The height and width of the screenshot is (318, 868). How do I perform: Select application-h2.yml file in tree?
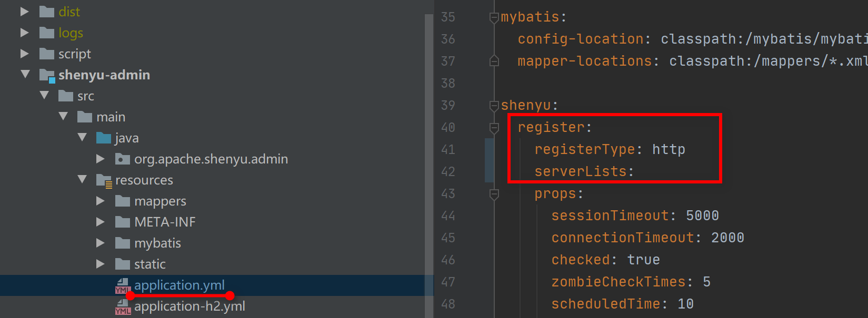(x=189, y=306)
